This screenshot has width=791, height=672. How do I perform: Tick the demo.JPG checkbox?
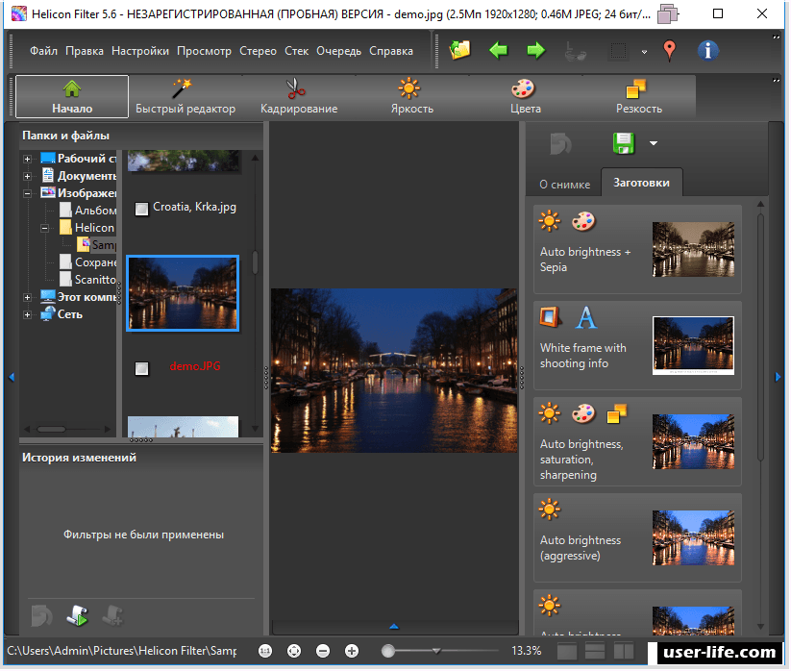[141, 368]
